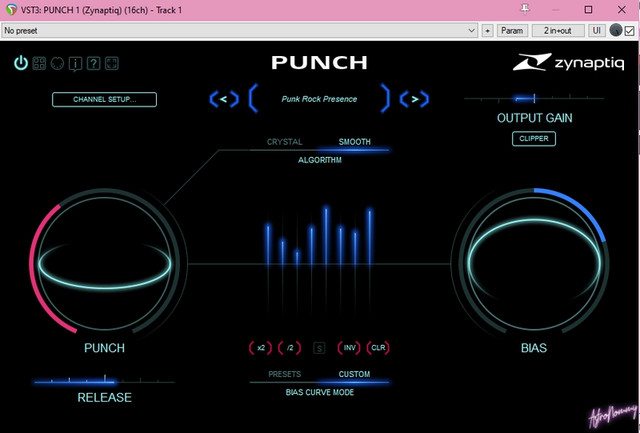Click the Zynaptiq logo
640x433 pixels.
[x=569, y=62]
